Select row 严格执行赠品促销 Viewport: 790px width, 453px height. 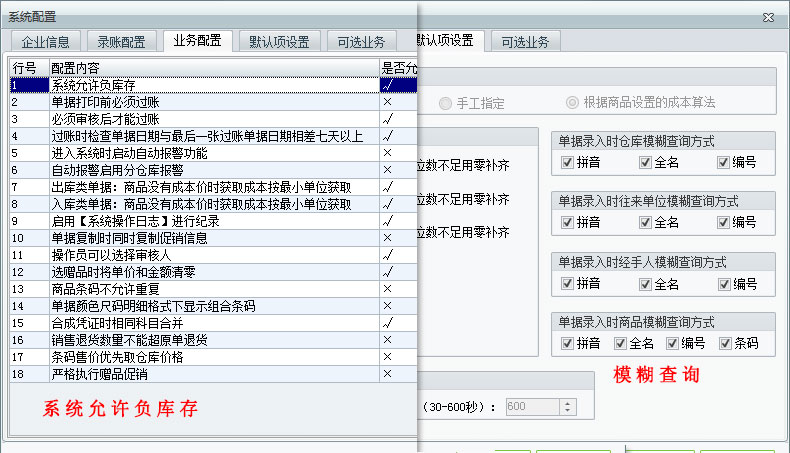coord(214,374)
